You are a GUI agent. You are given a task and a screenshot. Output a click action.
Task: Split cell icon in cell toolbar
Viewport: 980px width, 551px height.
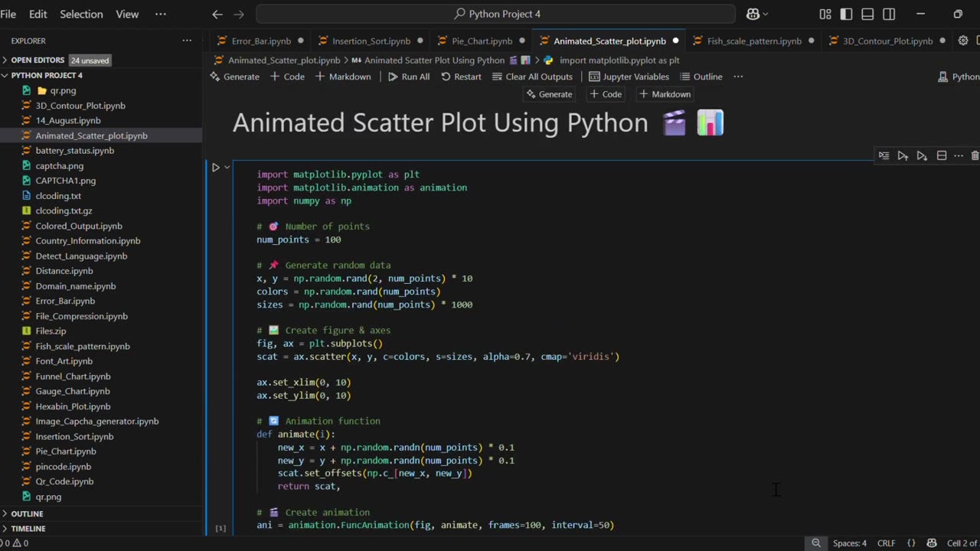click(x=942, y=155)
